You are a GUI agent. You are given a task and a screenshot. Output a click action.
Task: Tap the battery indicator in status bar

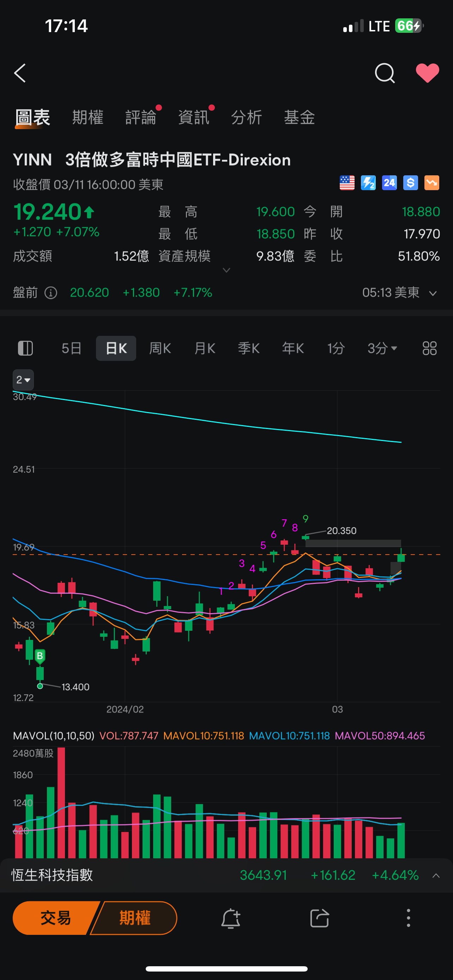pos(409,26)
